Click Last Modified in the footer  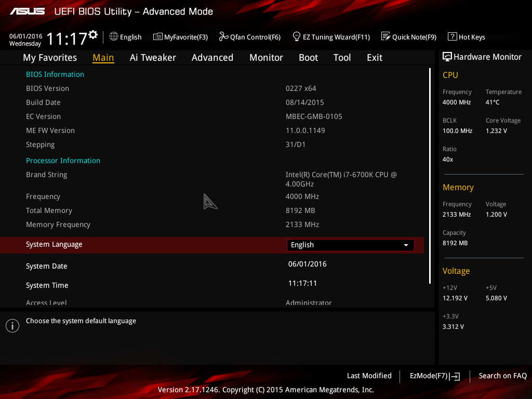point(369,376)
